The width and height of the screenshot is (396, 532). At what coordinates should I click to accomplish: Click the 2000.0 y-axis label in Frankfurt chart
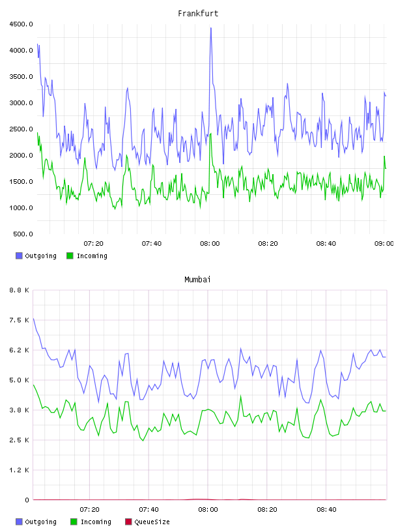21,155
